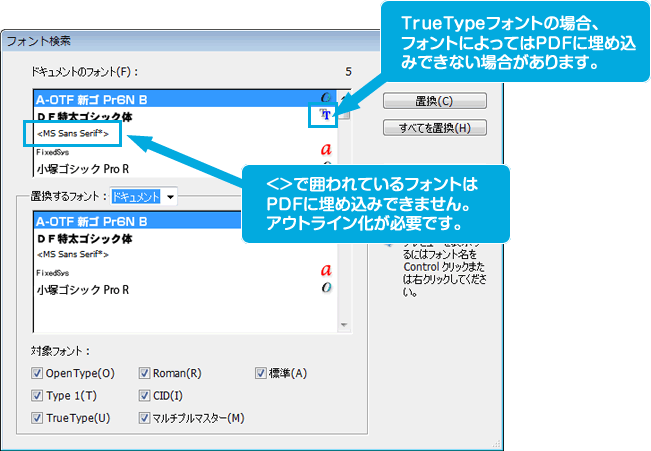Disable the TrueType(U) checkbox
This screenshot has width=651, height=451.
[38, 418]
